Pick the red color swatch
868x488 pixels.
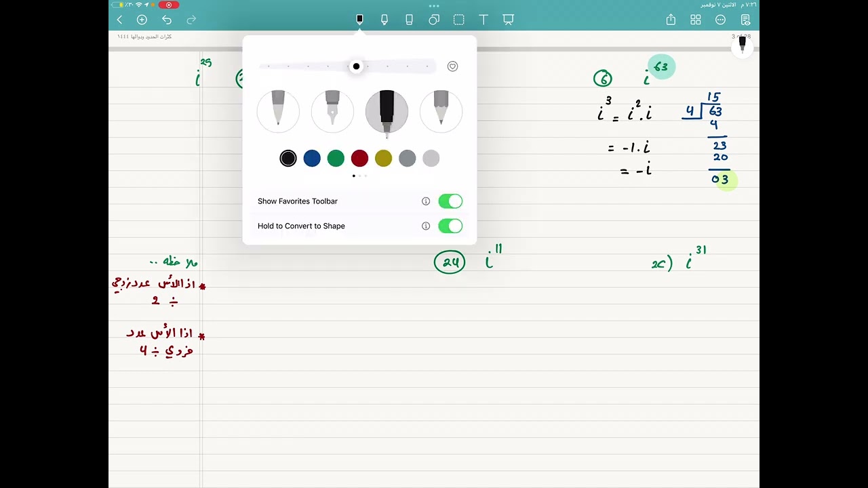359,159
